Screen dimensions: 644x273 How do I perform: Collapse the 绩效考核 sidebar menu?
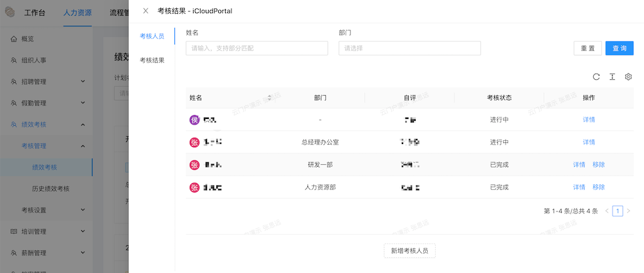(x=83, y=125)
